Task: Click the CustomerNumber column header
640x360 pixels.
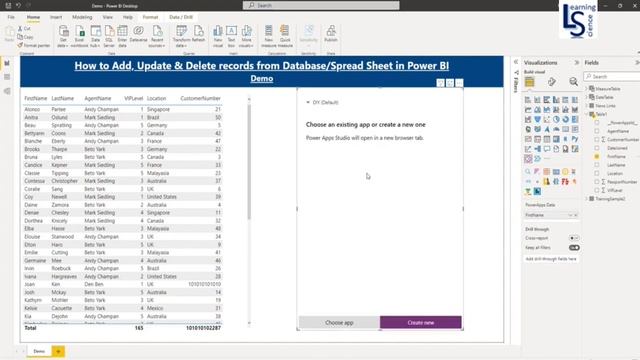Action: point(200,98)
